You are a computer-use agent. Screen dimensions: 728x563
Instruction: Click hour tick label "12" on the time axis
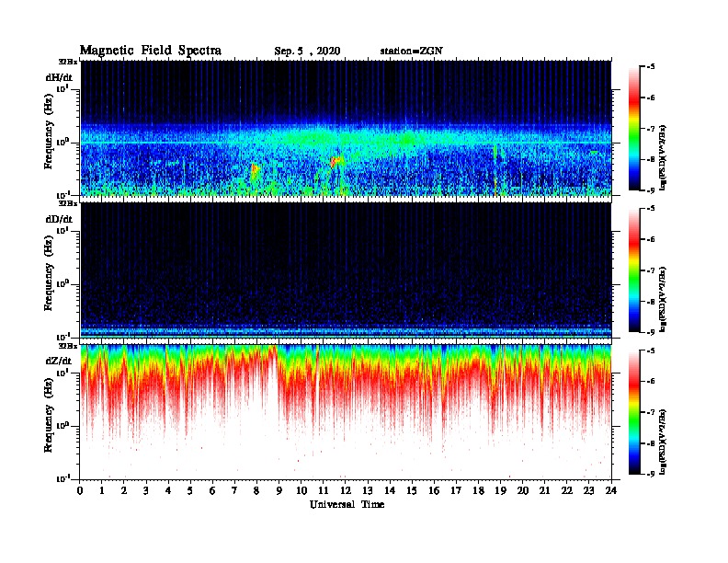(346, 491)
